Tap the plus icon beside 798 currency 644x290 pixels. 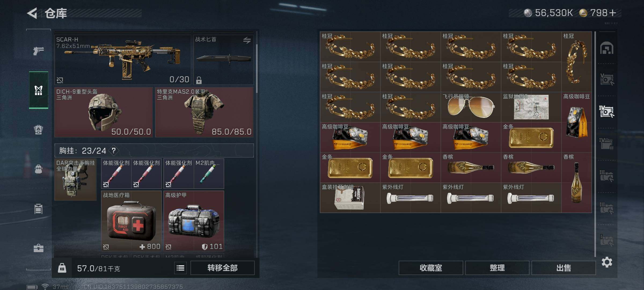pyautogui.click(x=613, y=13)
